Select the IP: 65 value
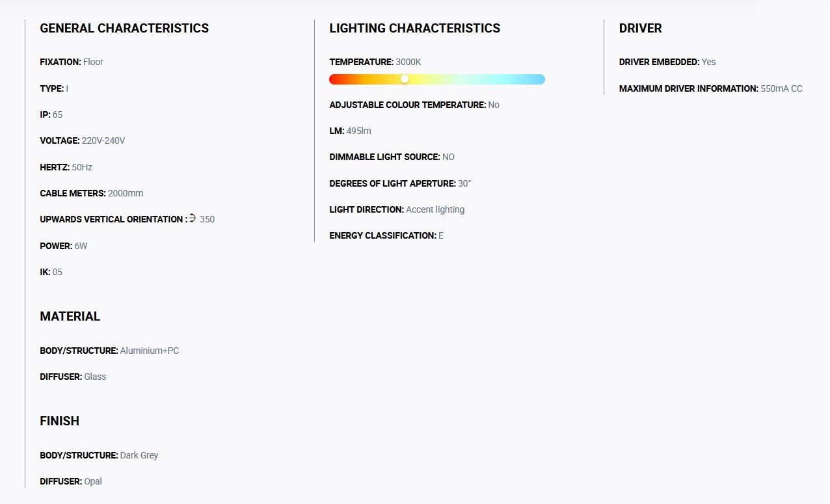830x504 pixels. coord(57,114)
